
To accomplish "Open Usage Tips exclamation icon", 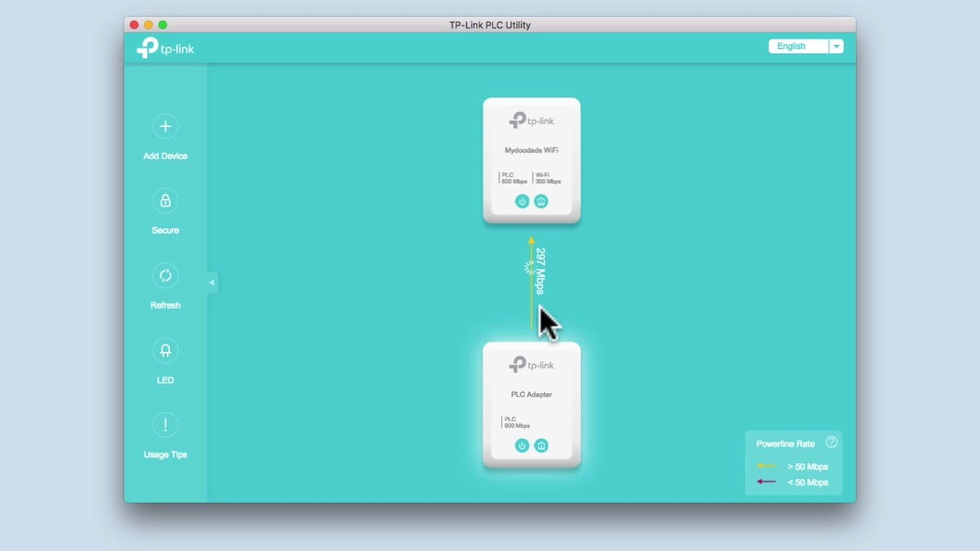I will pyautogui.click(x=165, y=425).
